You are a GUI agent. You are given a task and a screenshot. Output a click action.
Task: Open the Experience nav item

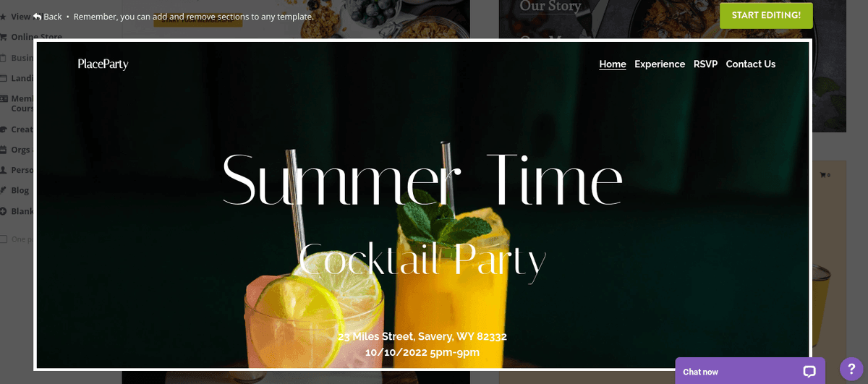tap(660, 64)
